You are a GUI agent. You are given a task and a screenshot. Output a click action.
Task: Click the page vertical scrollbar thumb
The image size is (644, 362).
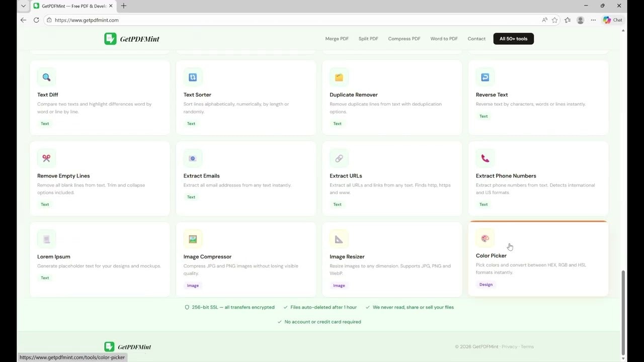tap(624, 312)
